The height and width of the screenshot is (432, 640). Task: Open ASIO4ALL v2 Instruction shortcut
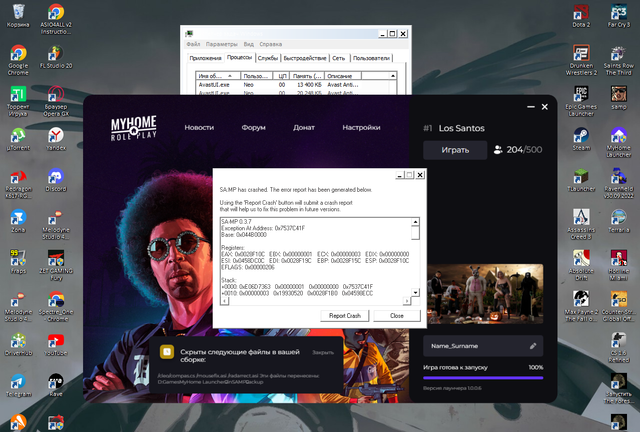56,19
